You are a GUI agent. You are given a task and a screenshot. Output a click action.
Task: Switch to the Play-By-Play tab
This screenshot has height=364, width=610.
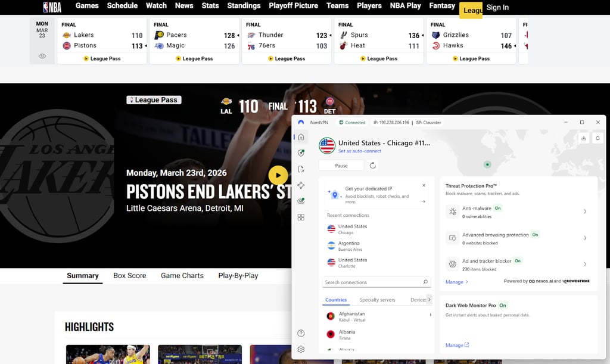238,276
